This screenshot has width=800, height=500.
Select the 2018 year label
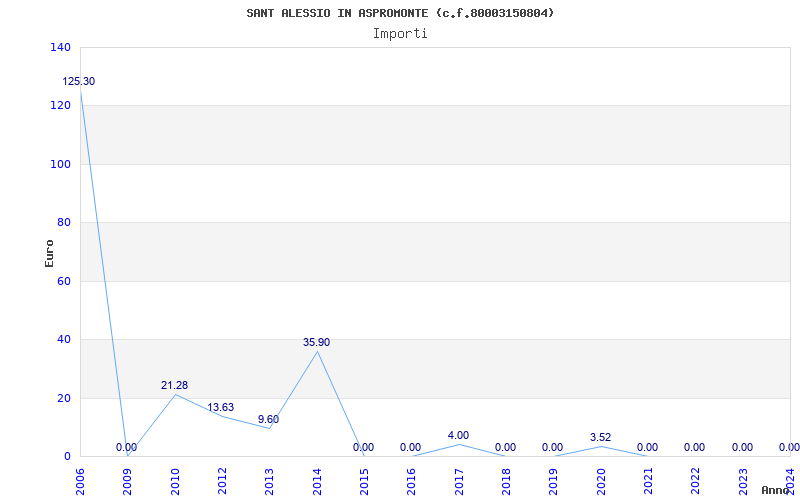point(506,481)
